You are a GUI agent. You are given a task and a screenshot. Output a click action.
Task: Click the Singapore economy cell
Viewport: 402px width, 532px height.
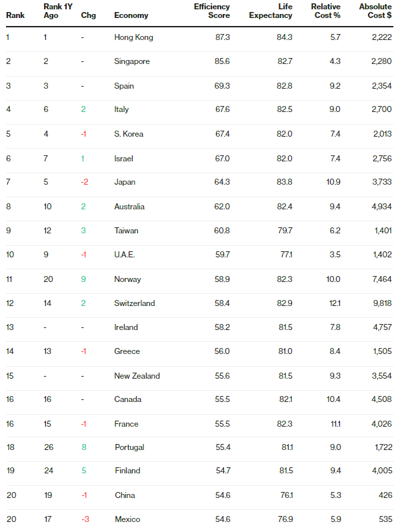coord(131,61)
